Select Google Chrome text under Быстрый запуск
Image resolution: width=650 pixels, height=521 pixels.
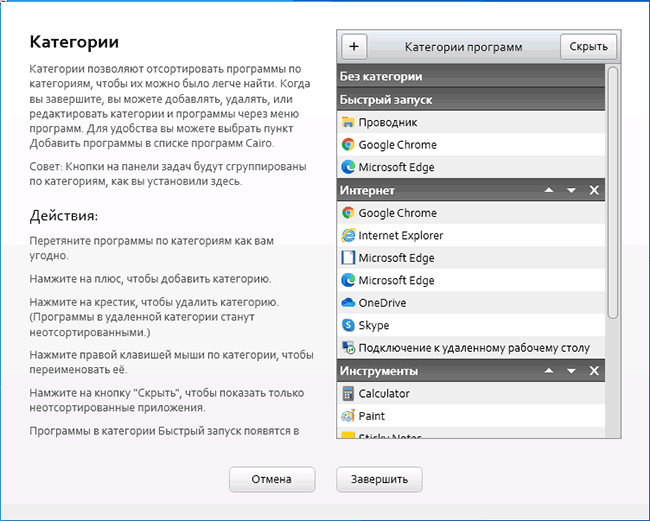pyautogui.click(x=398, y=145)
